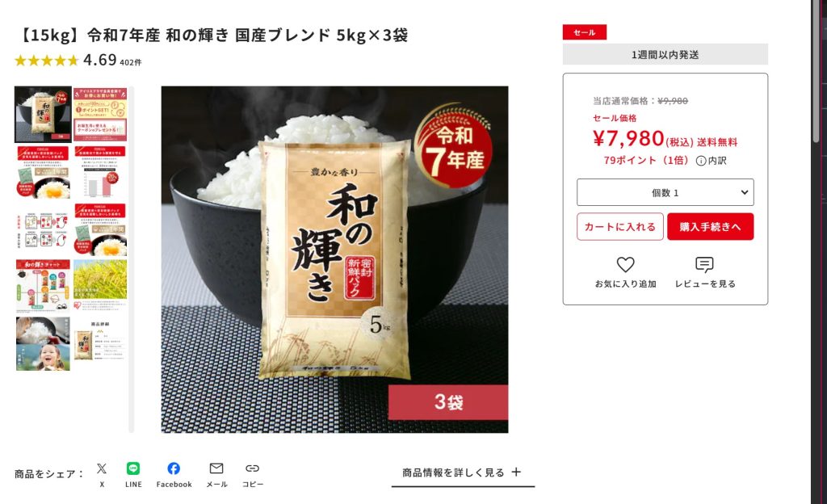This screenshot has width=827, height=504.
Task: Share via the LINE icon
Action: (x=133, y=468)
